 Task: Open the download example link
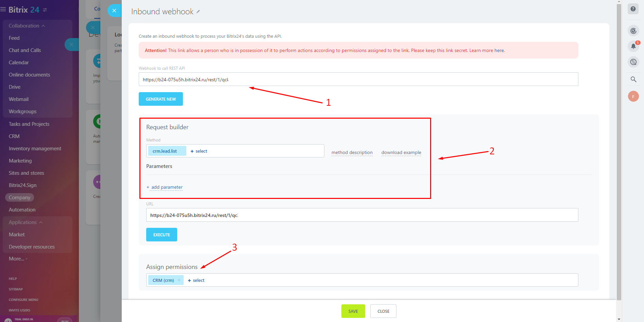point(401,152)
